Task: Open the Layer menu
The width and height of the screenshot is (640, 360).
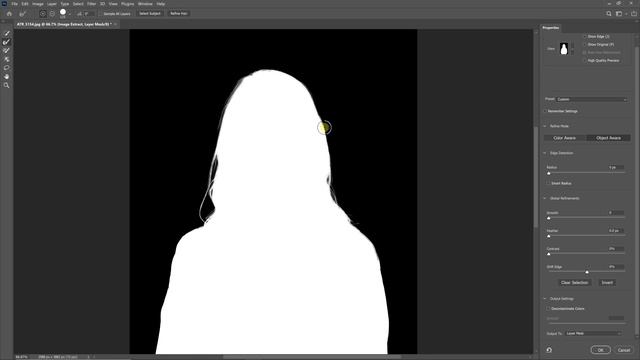Action: point(52,4)
